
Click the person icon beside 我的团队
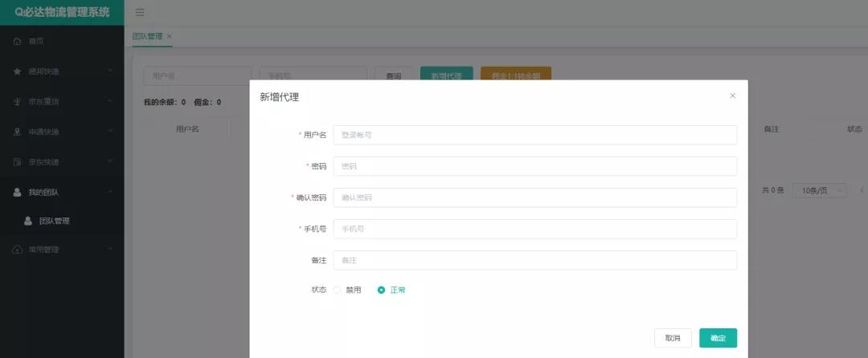(17, 193)
